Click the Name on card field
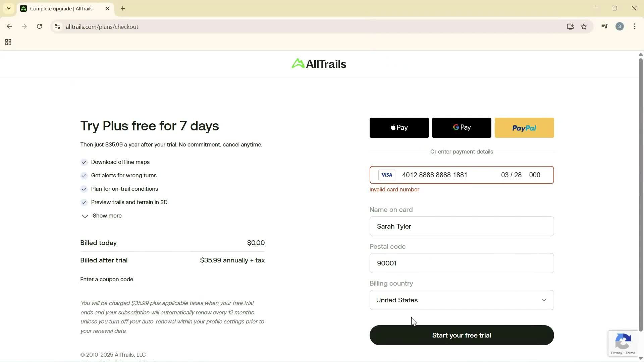The width and height of the screenshot is (644, 362). [461, 226]
